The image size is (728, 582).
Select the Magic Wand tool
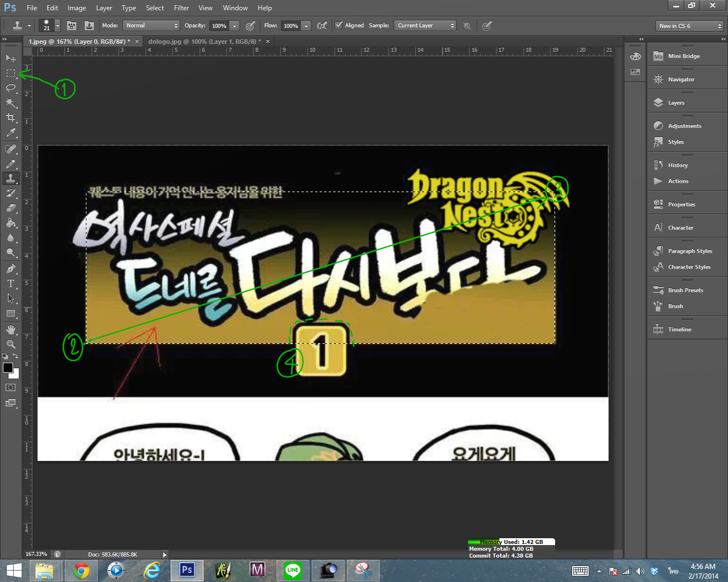11,102
